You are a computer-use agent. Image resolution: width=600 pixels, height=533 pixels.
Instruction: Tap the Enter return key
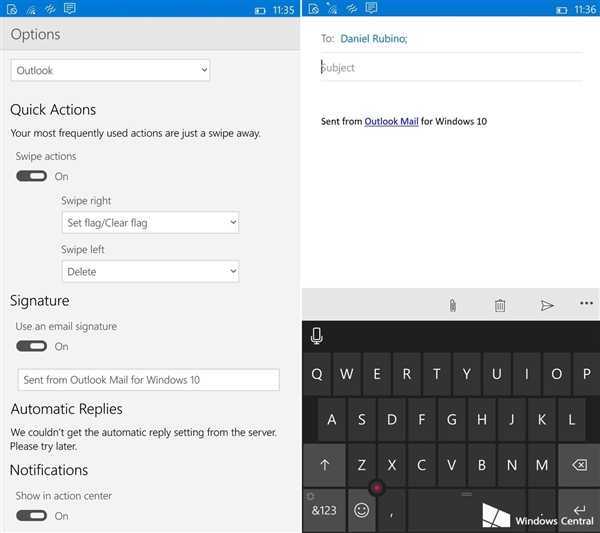[x=579, y=510]
